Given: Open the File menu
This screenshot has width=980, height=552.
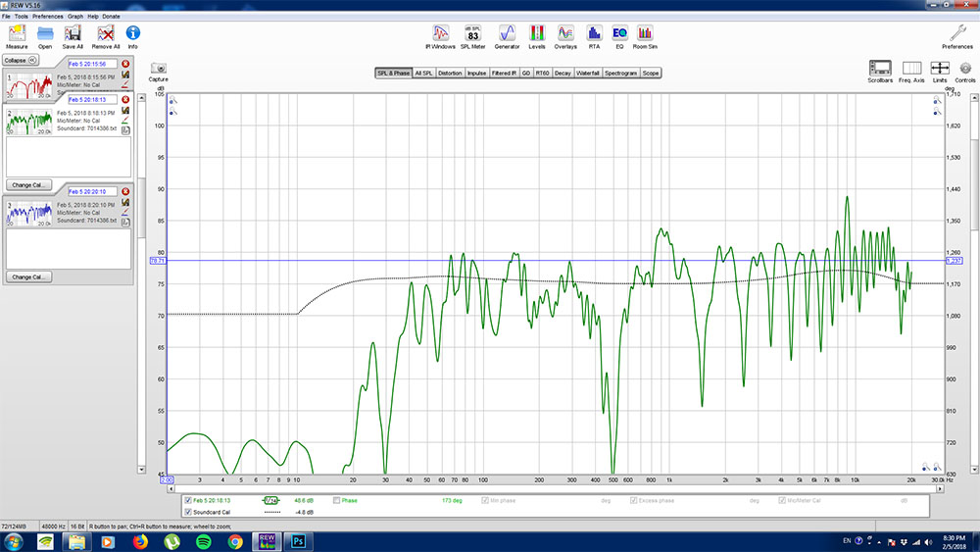Looking at the screenshot, I should pos(6,17).
